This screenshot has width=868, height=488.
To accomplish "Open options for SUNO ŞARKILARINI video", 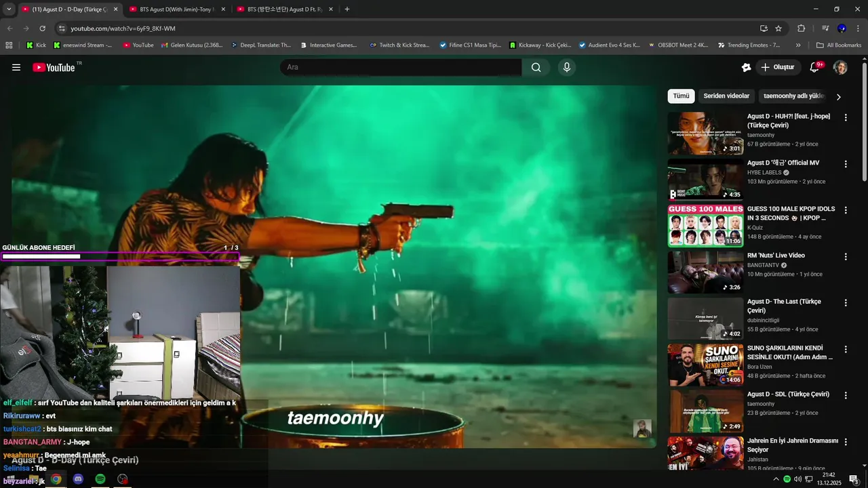I will pos(846,349).
